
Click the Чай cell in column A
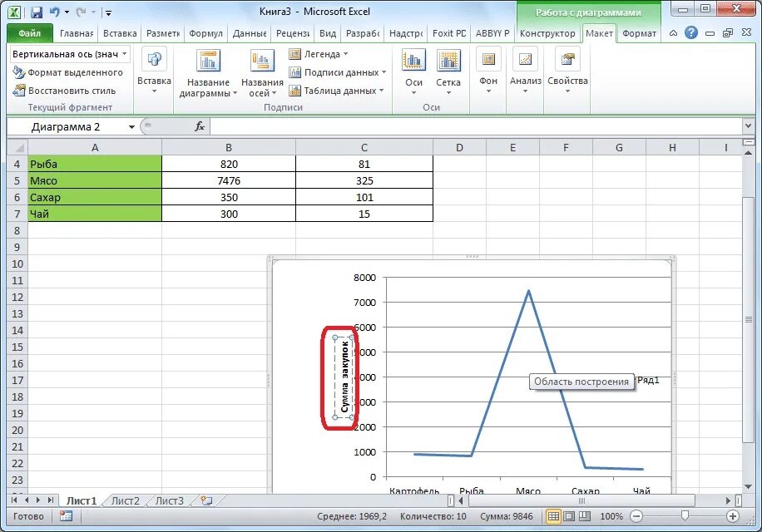click(x=95, y=214)
